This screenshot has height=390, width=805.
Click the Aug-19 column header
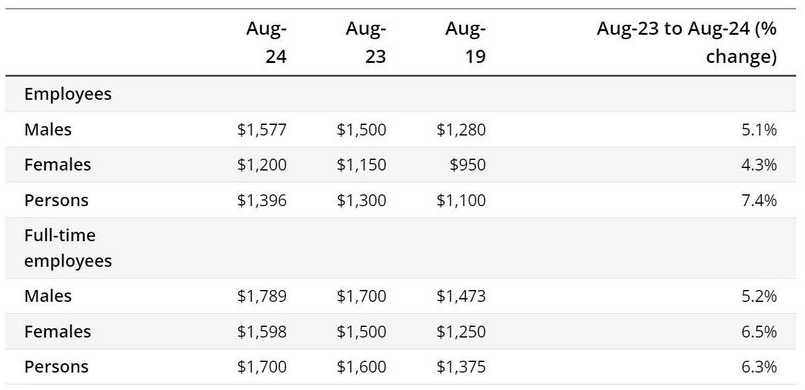pos(465,43)
